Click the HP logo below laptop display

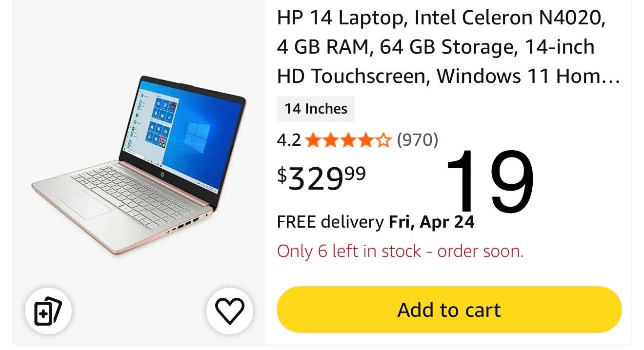160,174
